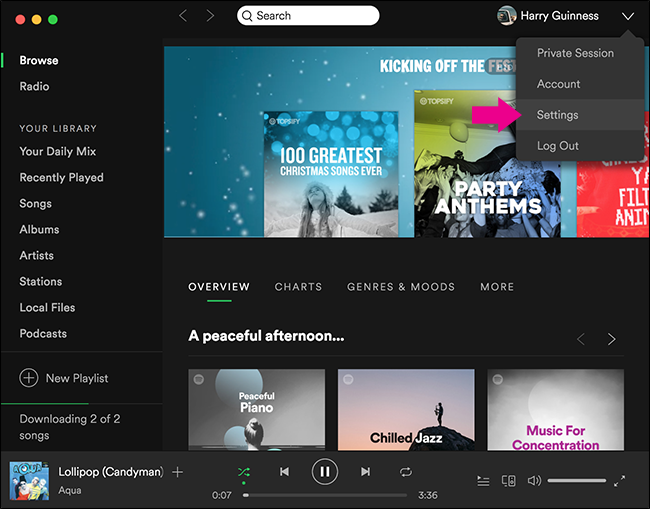Screen dimensions: 650x509
Task: Open Your Daily Mix
Action: (x=58, y=152)
